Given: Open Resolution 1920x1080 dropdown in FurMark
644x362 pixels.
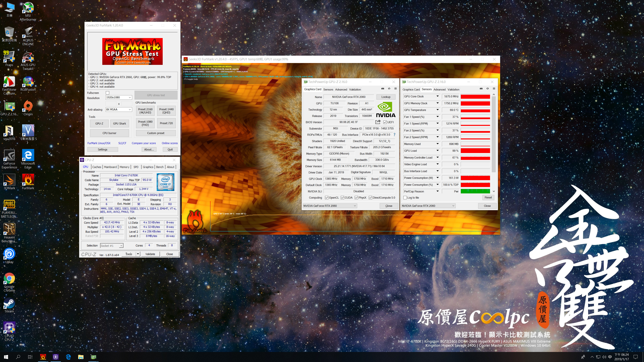Looking at the screenshot, I should coord(119,97).
